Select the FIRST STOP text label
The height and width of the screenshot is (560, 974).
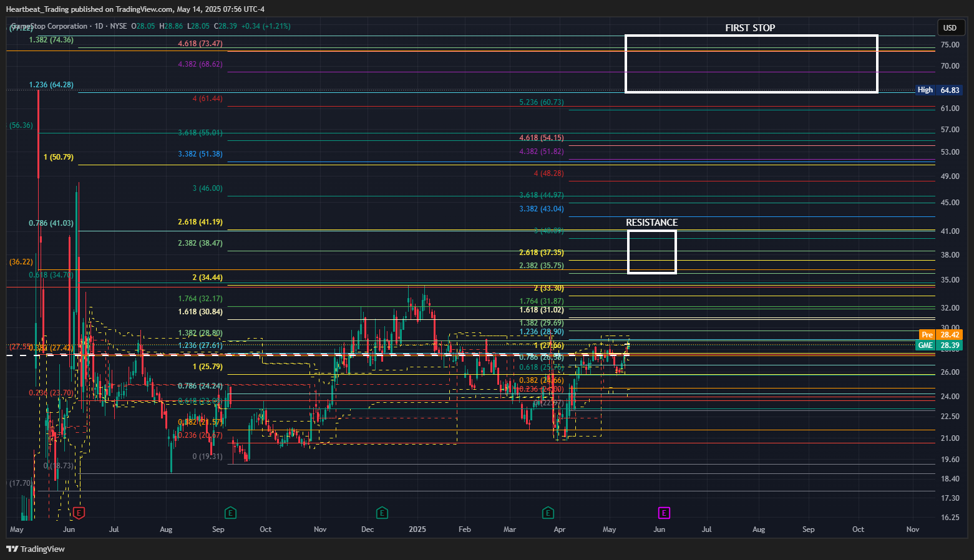750,28
